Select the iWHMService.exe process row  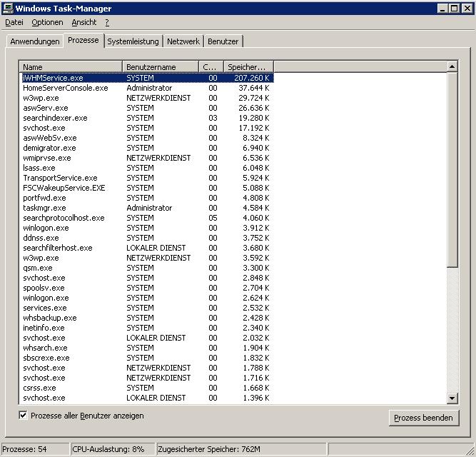coord(148,78)
